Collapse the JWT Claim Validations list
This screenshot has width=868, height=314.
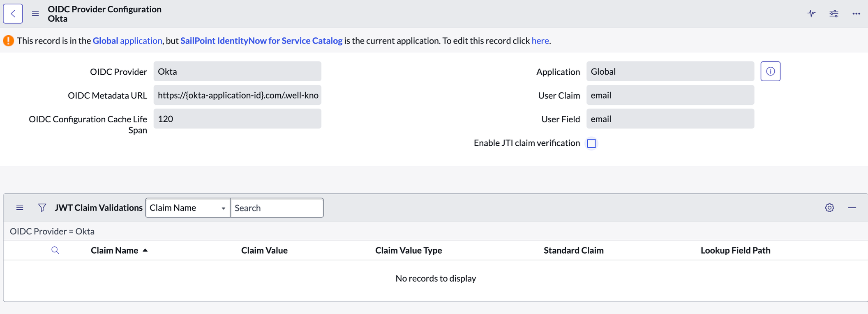coord(852,208)
